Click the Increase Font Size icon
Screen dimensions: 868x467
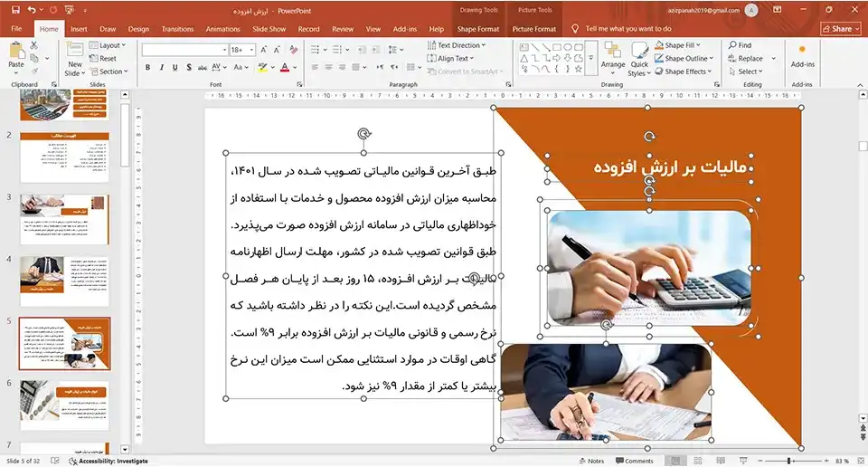click(264, 50)
